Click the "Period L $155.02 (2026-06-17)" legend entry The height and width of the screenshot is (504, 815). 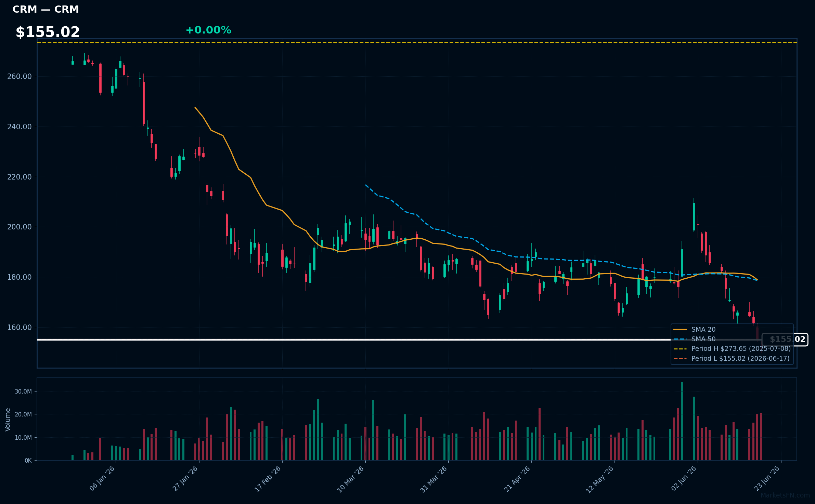tap(740, 358)
